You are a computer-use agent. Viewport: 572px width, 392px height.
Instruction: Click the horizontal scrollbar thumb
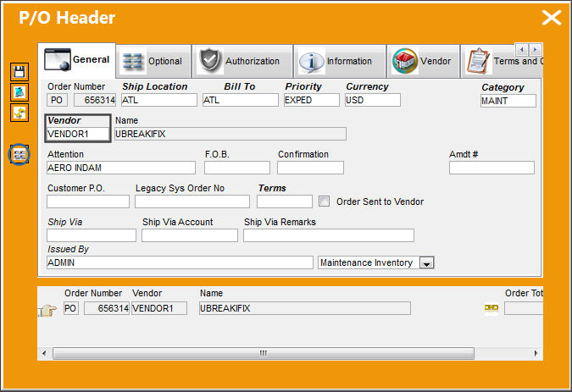click(x=264, y=353)
